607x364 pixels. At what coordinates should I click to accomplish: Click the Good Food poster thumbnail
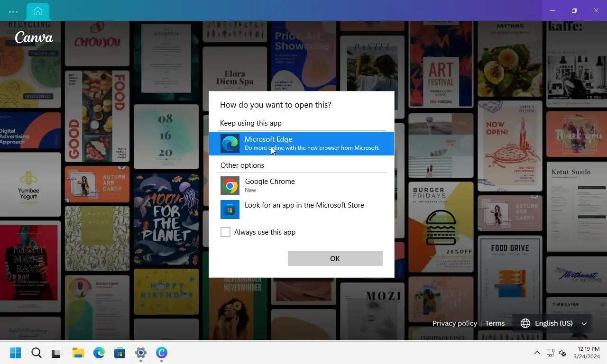(x=97, y=117)
